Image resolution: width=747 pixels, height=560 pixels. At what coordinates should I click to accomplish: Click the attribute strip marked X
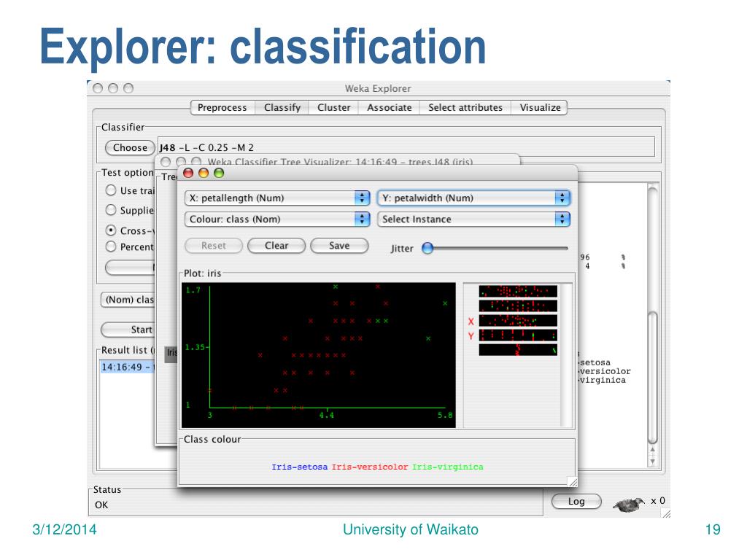tap(518, 321)
